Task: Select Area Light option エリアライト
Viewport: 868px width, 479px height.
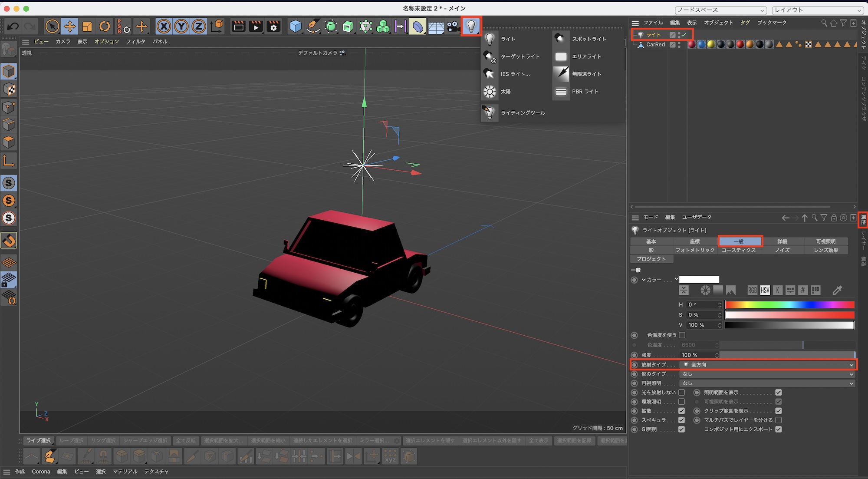Action: (x=586, y=56)
